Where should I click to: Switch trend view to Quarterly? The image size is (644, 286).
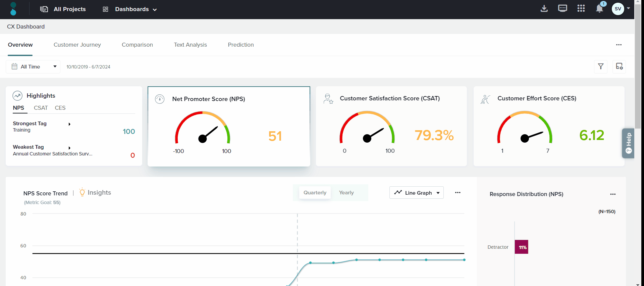tap(315, 193)
